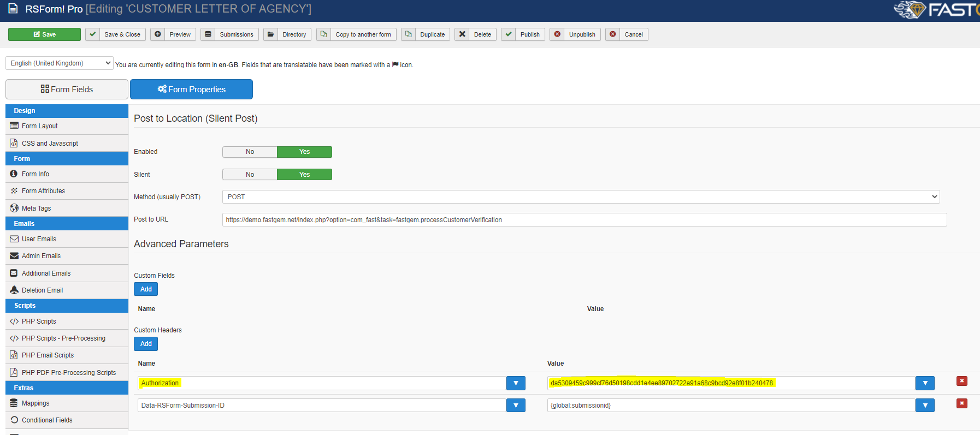
Task: Click the Meta Tags globe icon
Action: (14, 208)
